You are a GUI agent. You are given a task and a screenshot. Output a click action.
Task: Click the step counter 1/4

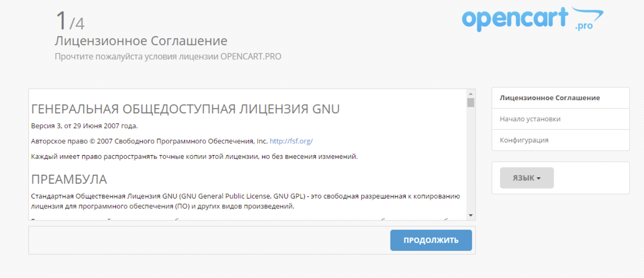coord(70,21)
